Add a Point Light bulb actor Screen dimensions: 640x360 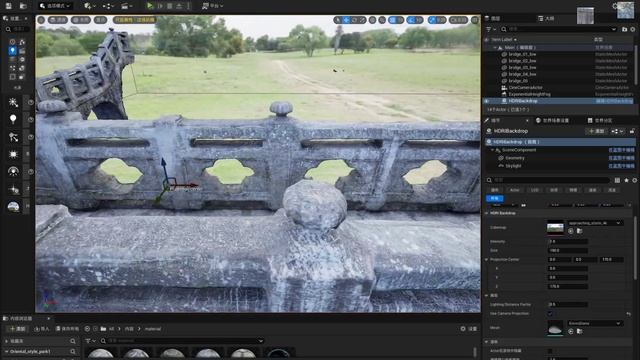click(13, 119)
